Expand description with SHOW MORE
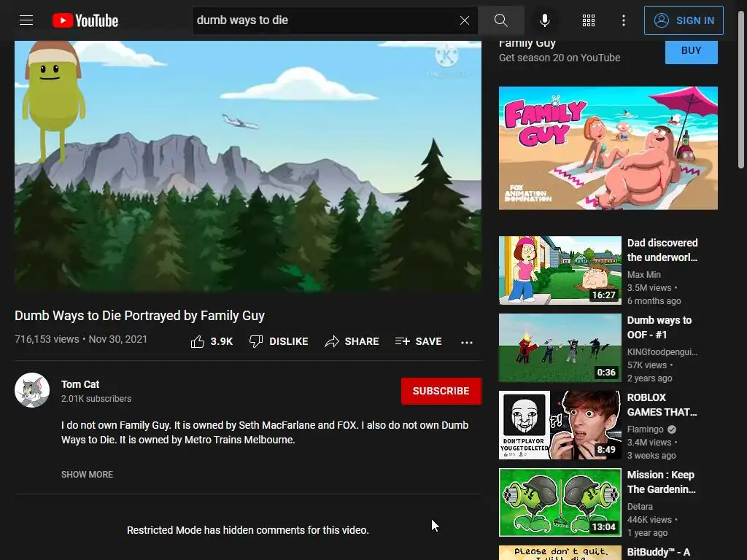 click(x=88, y=474)
